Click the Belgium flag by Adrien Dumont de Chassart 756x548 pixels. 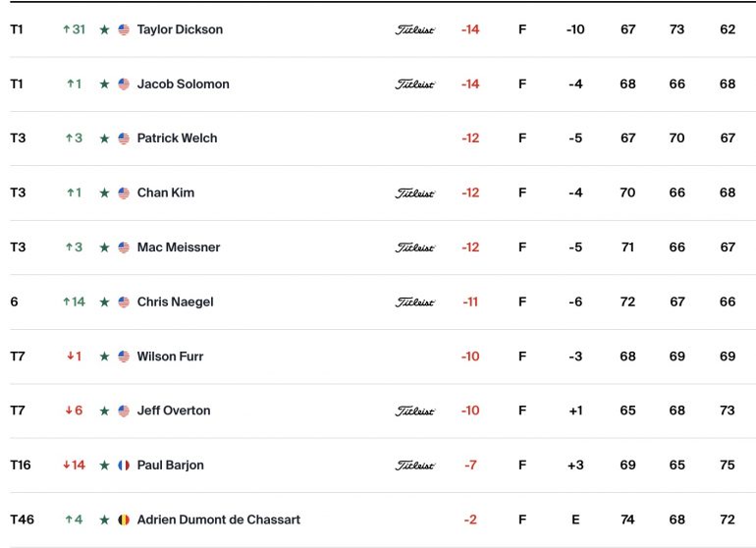124,521
